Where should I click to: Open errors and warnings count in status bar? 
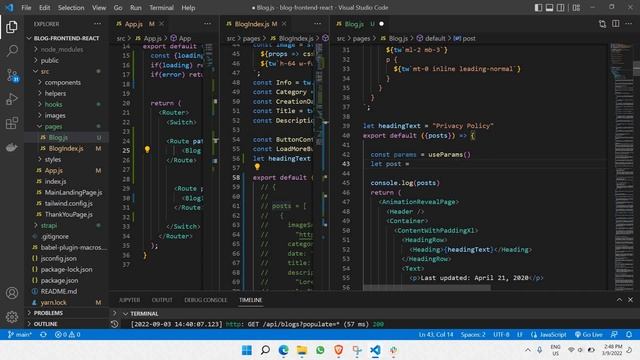click(68, 334)
